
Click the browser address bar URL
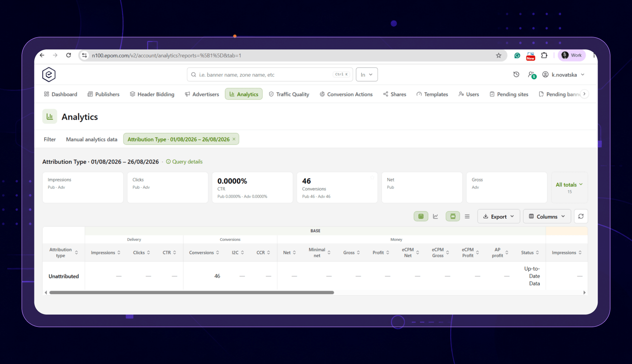(166, 55)
